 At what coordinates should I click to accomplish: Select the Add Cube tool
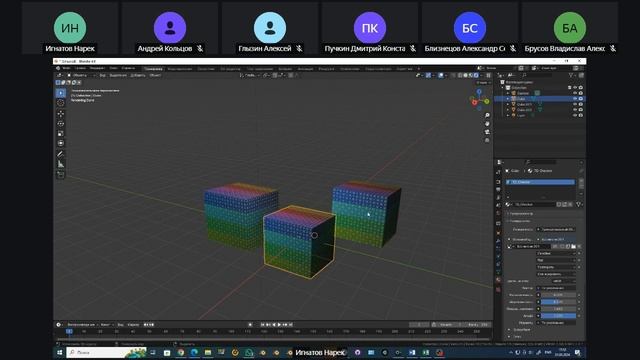61,175
